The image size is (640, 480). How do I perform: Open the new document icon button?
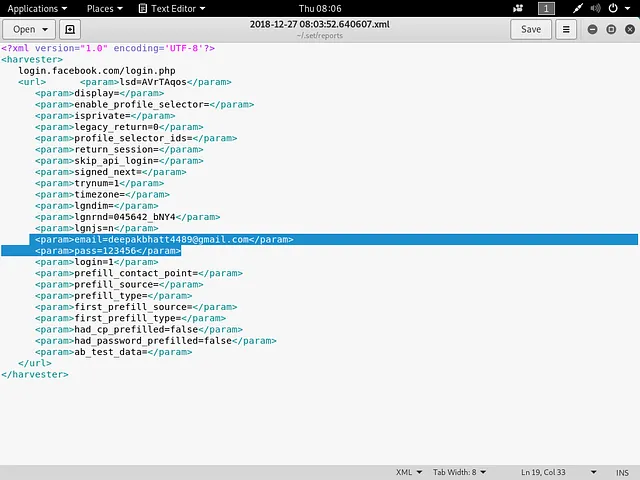[x=70, y=29]
